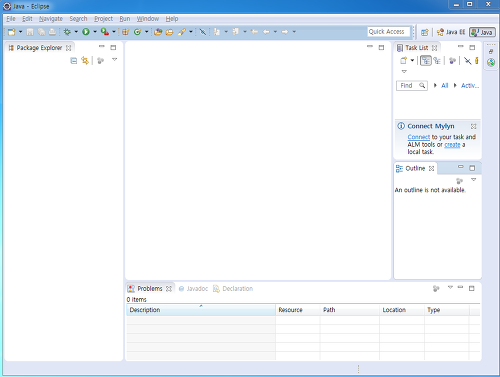Click the All link in Task List
Viewport: 500px width, 377px height.
point(445,86)
